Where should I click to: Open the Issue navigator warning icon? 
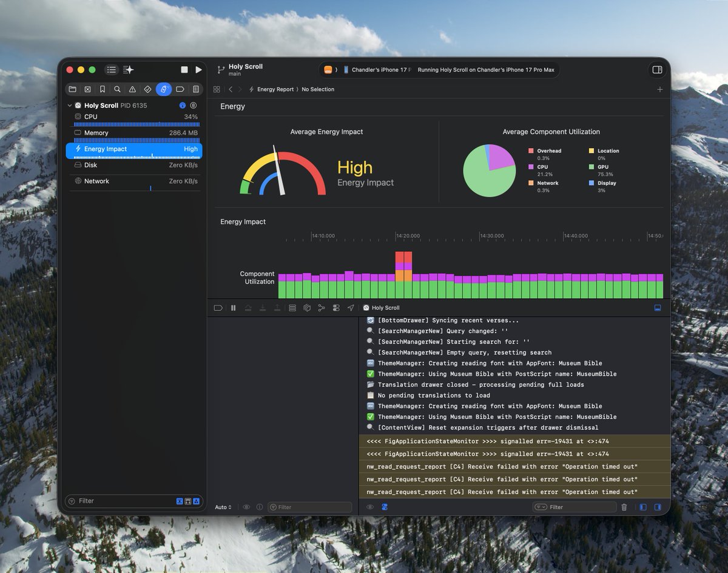coord(132,89)
